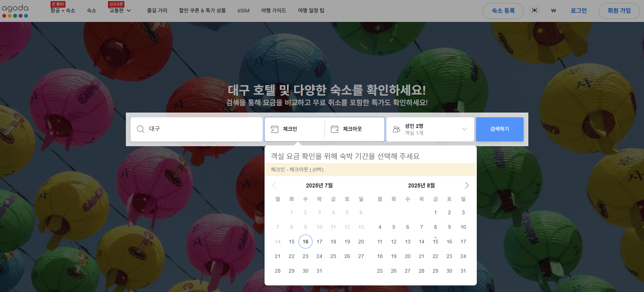Select July 29 in 2025년 7월 calendar

tap(292, 271)
